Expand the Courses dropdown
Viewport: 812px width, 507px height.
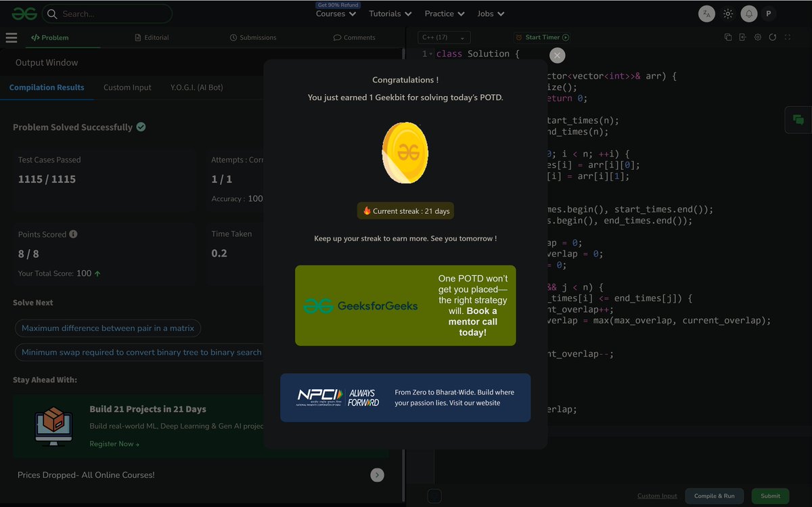(x=336, y=14)
